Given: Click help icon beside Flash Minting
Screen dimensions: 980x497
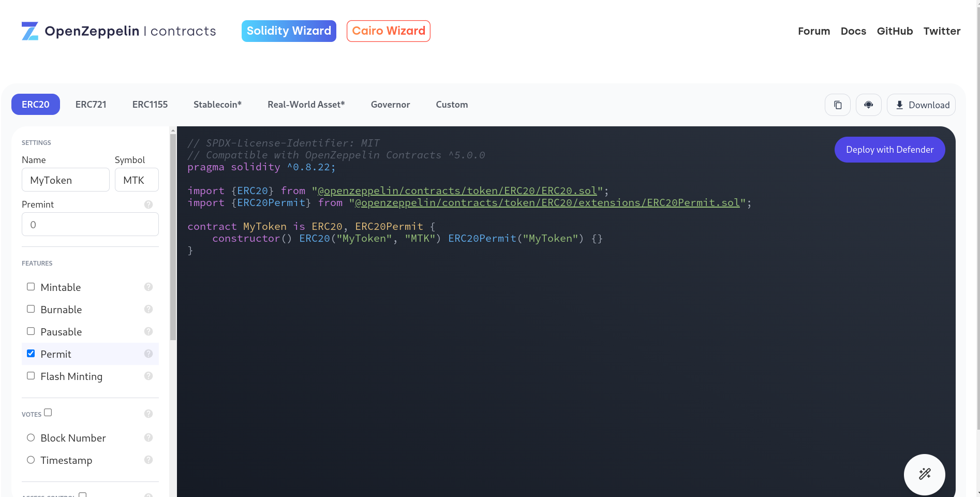Looking at the screenshot, I should 149,376.
